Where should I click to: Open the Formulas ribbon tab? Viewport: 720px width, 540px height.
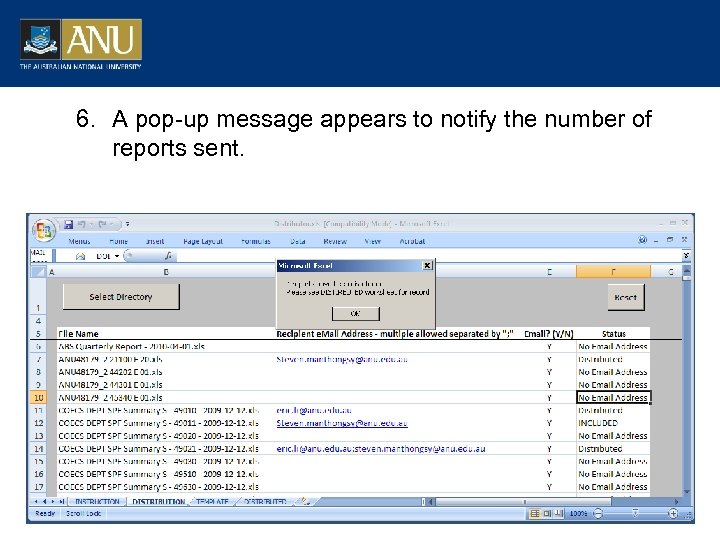(256, 241)
